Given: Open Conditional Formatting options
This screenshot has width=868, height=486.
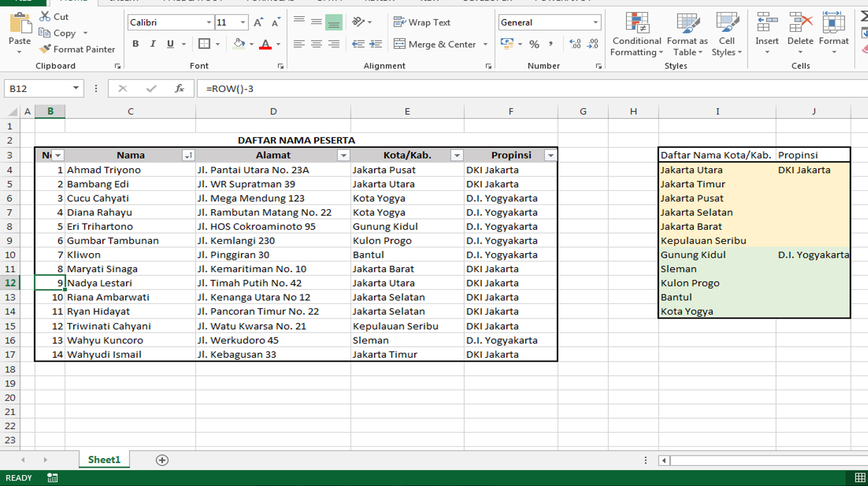Looking at the screenshot, I should click(x=636, y=35).
